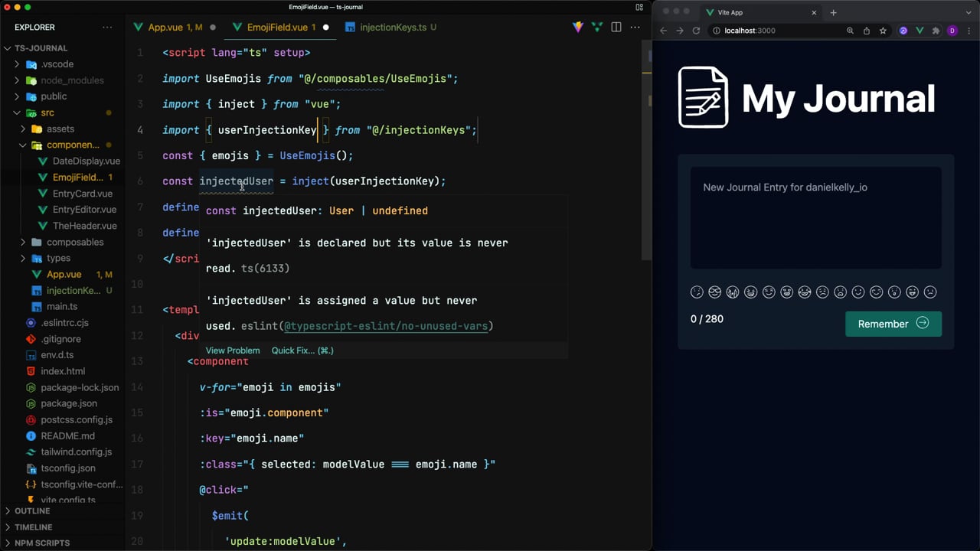
Task: Open DateDisplay.vue in the explorer
Action: 86,161
